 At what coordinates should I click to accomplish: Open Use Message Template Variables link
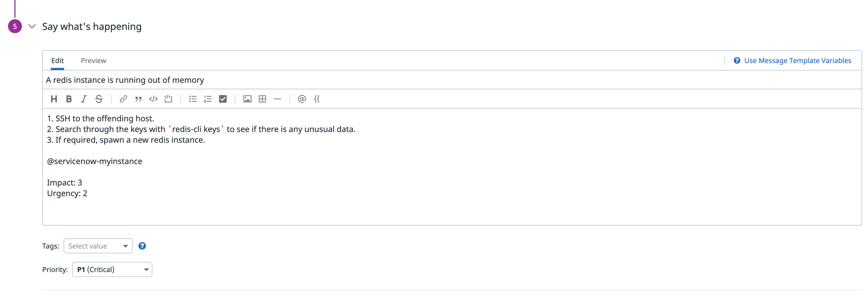click(797, 61)
